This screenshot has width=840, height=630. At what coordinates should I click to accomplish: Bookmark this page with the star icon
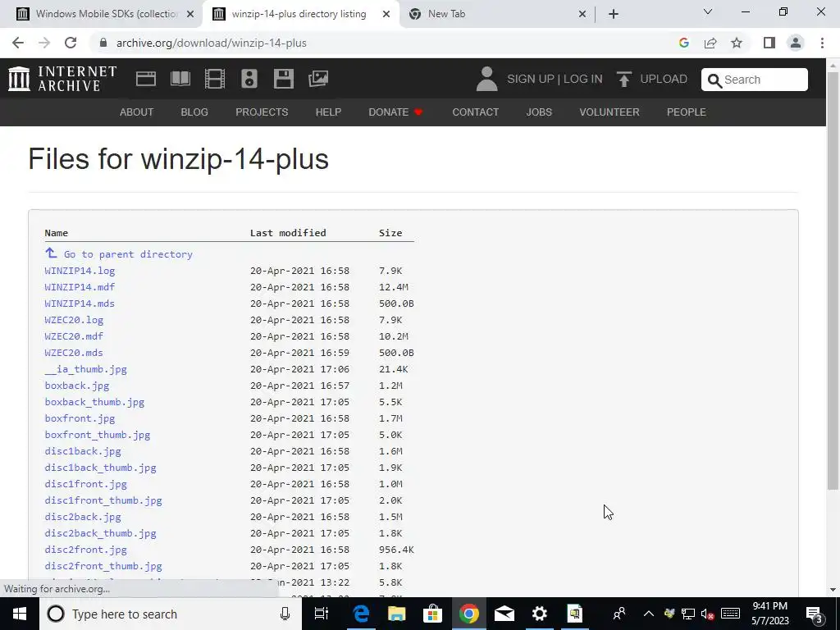[737, 43]
